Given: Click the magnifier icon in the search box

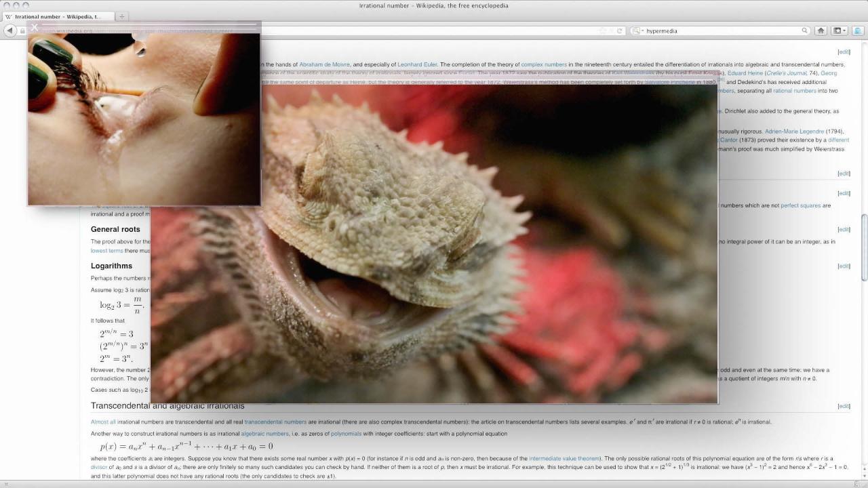Looking at the screenshot, I should [805, 30].
